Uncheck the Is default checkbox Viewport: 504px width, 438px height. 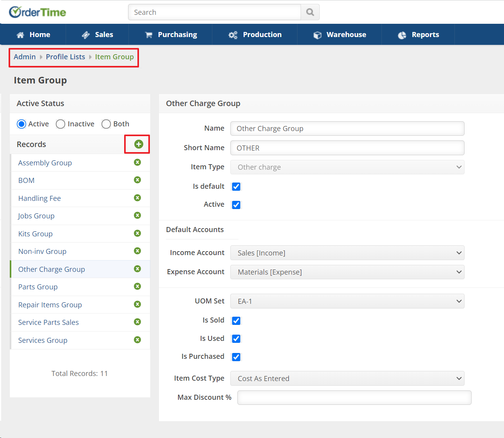tap(236, 186)
